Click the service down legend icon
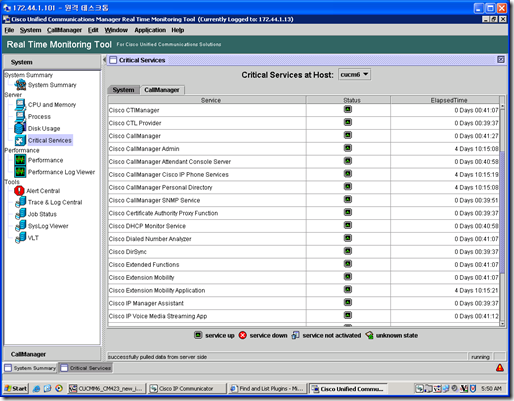 [243, 335]
